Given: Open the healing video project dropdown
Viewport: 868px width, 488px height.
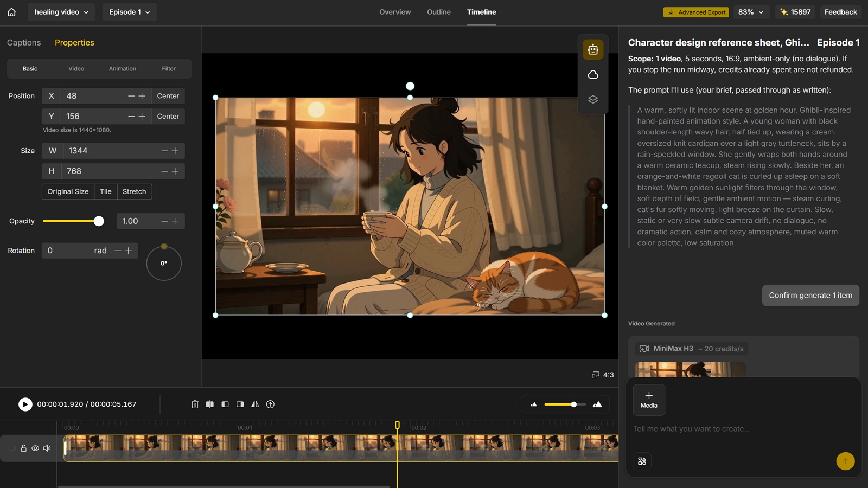Looking at the screenshot, I should click(x=61, y=12).
